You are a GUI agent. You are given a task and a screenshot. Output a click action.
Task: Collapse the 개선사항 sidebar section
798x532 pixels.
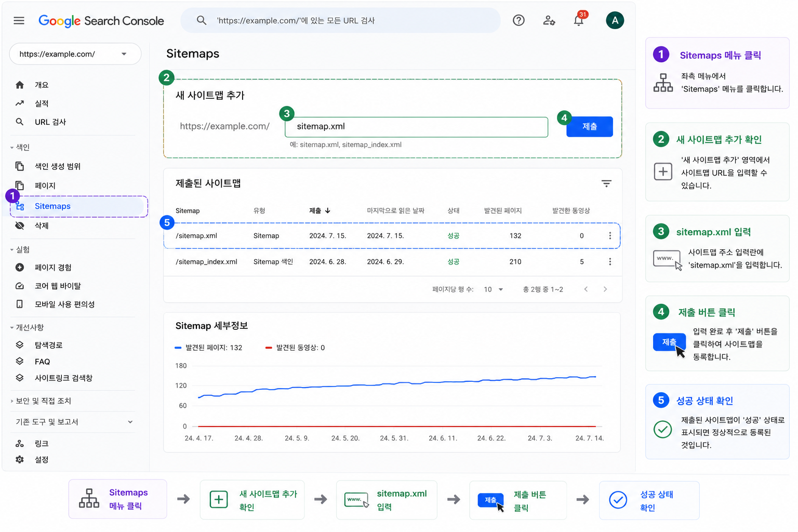tap(27, 328)
